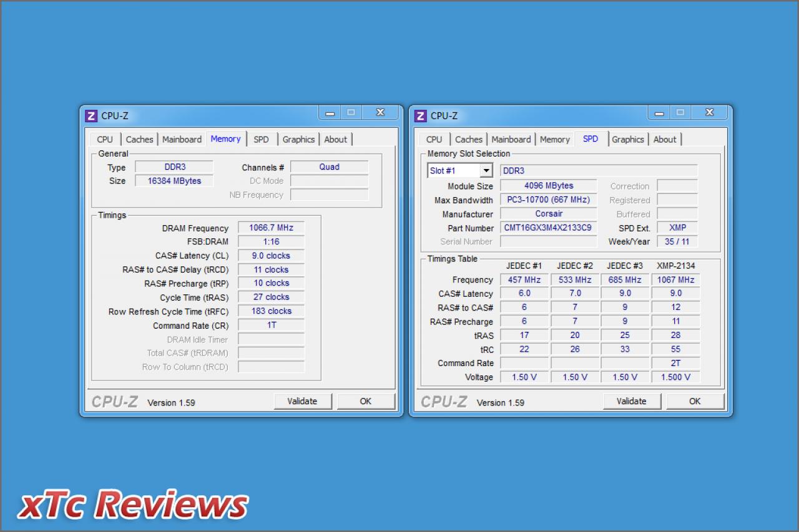
Task: Click OK in the Memory window
Action: pos(366,401)
